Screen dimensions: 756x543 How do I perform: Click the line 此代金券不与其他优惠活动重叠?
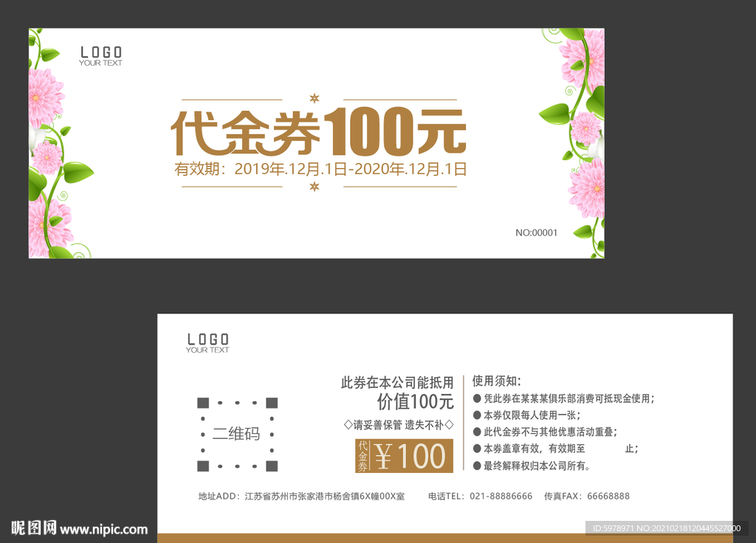(545, 432)
